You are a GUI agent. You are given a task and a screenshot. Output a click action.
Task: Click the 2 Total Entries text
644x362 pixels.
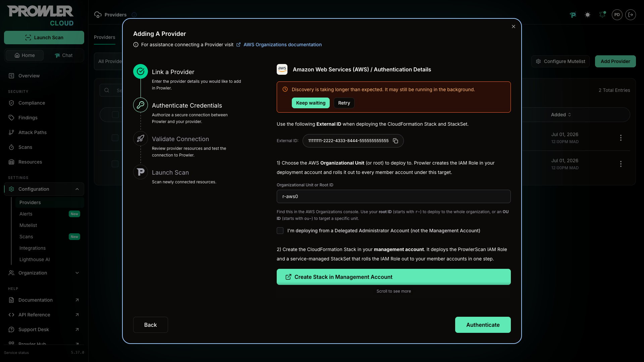click(x=614, y=90)
